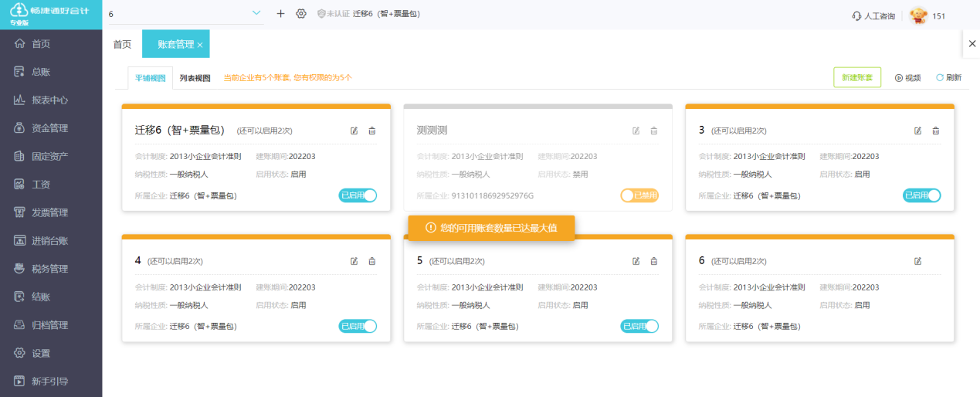Switch to the 首页 tab
The height and width of the screenshot is (397, 980).
(122, 44)
